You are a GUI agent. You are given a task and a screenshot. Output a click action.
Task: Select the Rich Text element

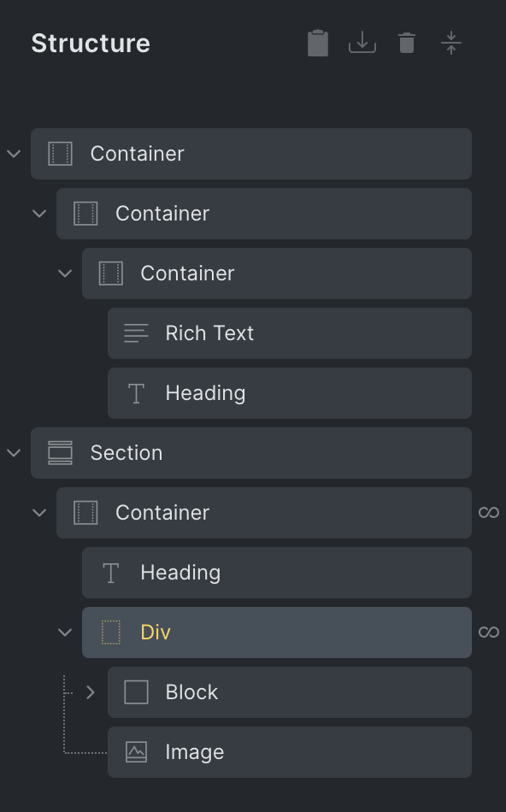click(290, 333)
